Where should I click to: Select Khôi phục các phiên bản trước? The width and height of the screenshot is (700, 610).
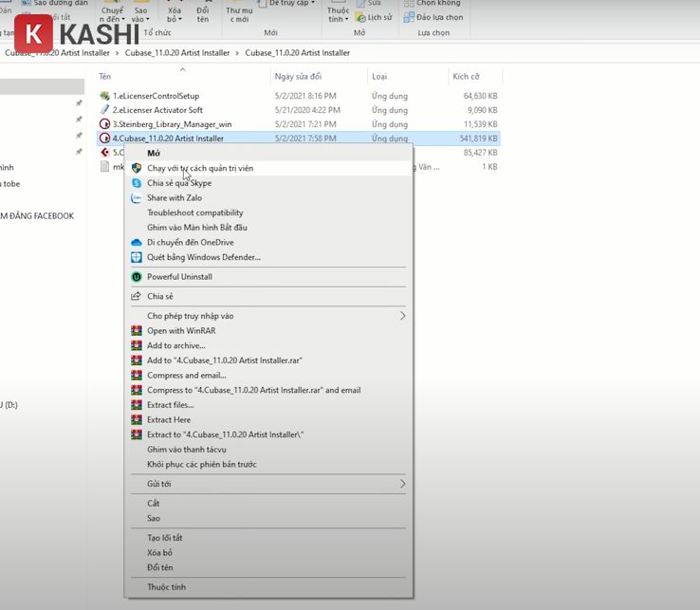(269, 465)
